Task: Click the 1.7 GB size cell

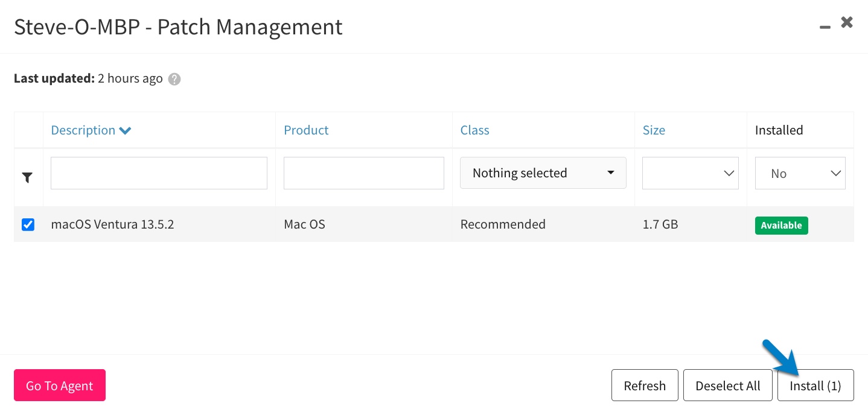Action: pos(660,224)
